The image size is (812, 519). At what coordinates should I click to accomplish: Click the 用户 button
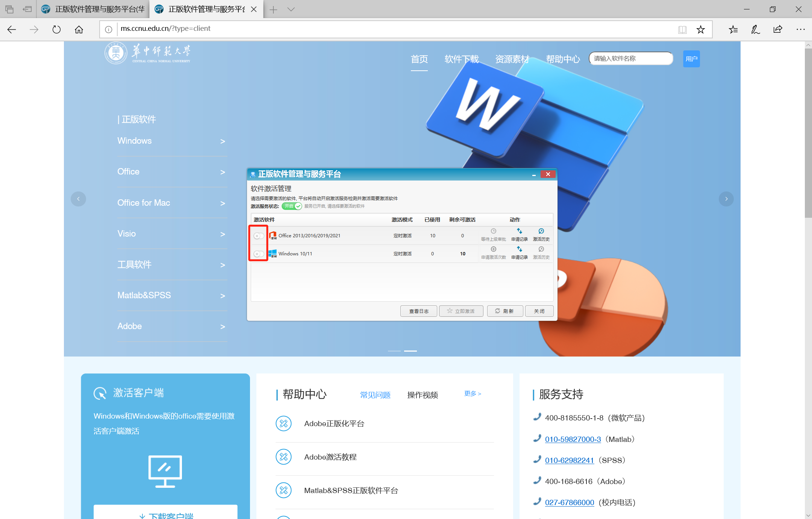[x=691, y=59]
